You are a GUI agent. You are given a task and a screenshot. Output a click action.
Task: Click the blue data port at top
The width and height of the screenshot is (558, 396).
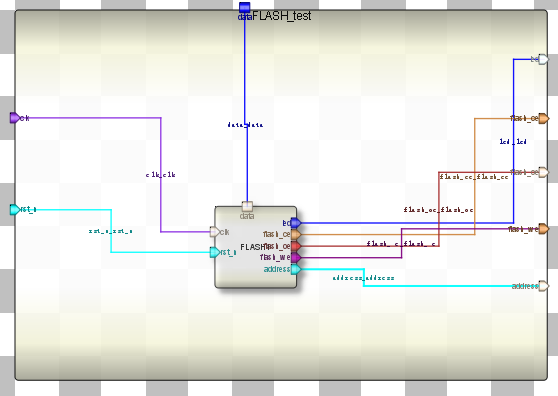(244, 7)
